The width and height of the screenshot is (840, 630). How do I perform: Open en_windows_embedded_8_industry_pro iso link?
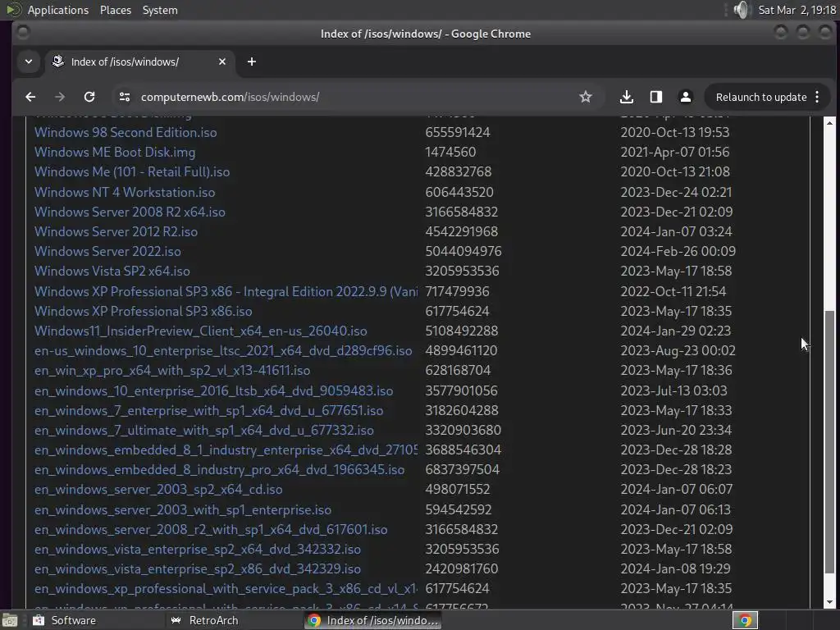[x=219, y=470]
